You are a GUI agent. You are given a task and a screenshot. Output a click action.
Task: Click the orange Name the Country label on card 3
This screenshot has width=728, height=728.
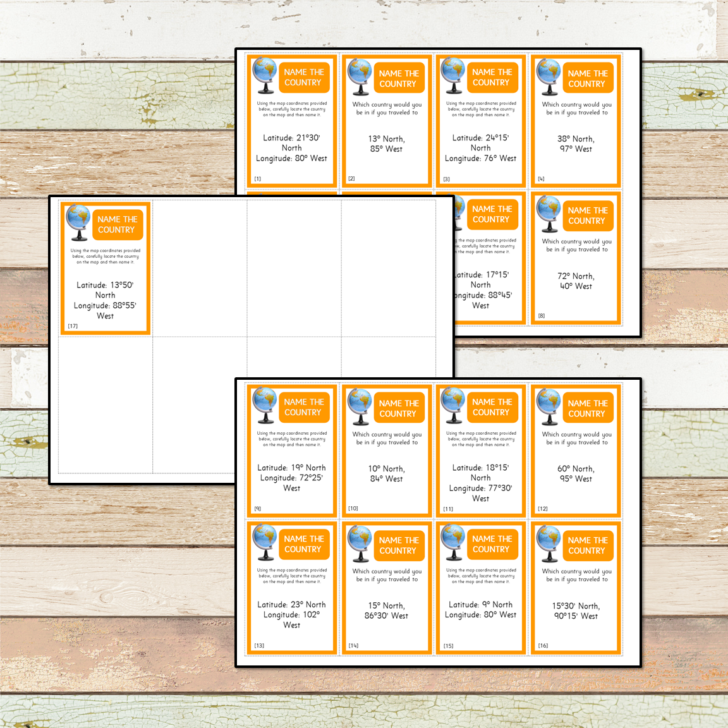[492, 77]
